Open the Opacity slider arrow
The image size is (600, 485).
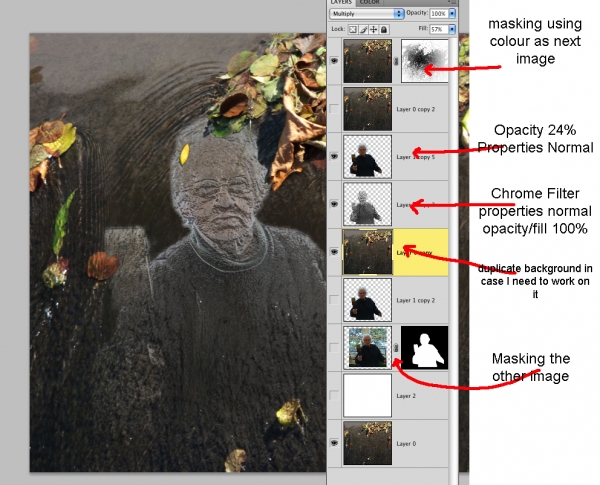point(452,14)
